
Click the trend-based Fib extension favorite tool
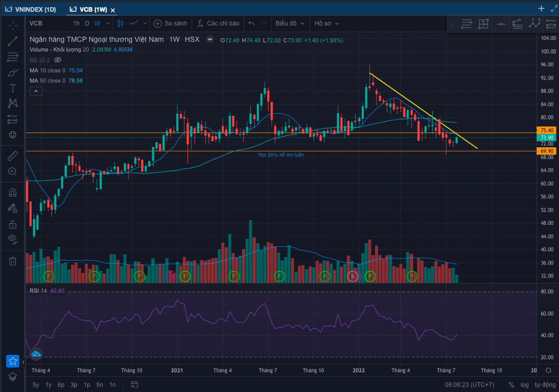[551, 24]
